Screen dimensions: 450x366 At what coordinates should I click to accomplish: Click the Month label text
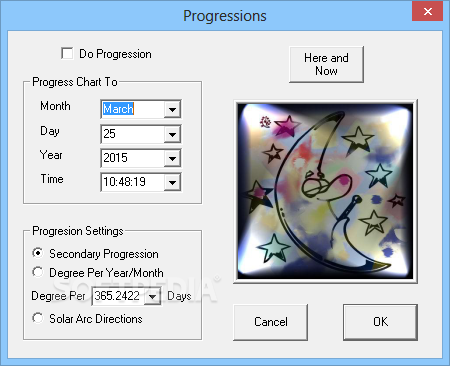pos(55,106)
